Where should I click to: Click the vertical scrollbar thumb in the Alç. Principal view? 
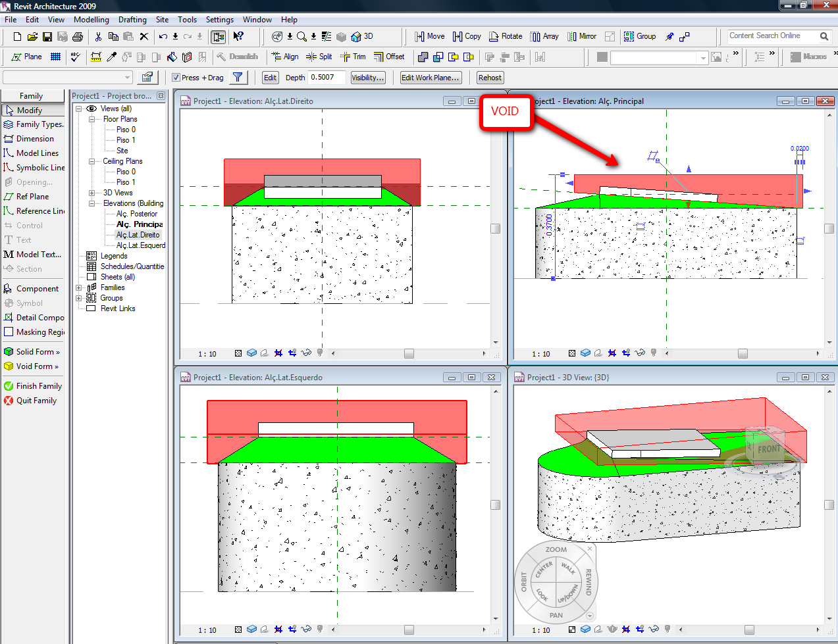829,229
